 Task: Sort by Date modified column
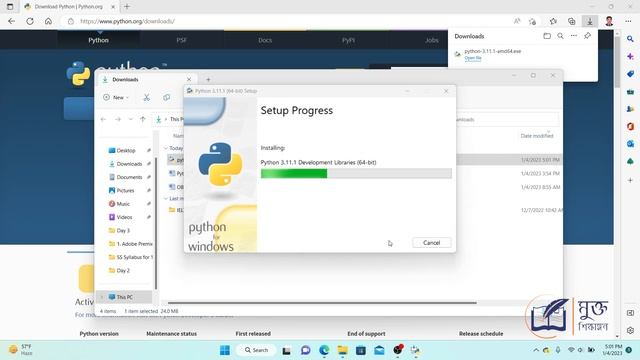(537, 136)
